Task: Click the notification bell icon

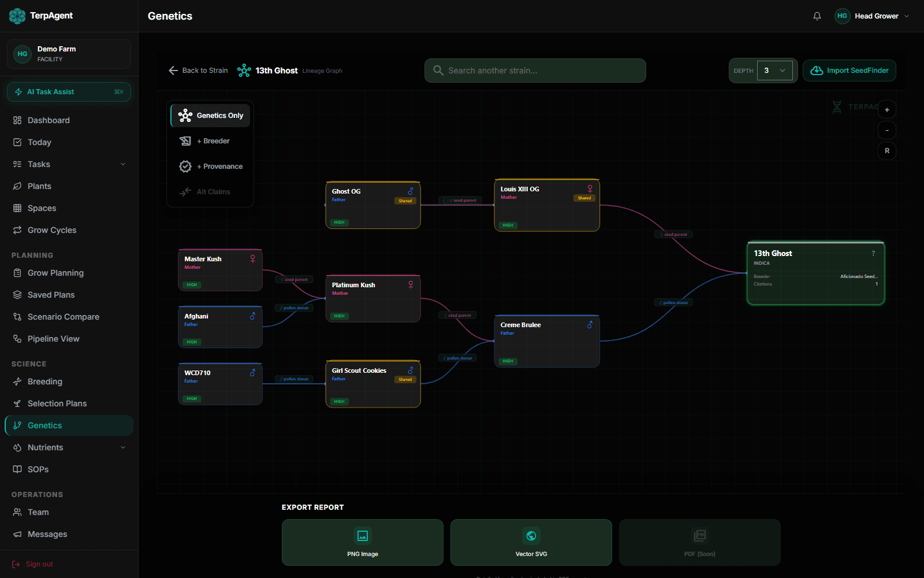Action: point(817,16)
